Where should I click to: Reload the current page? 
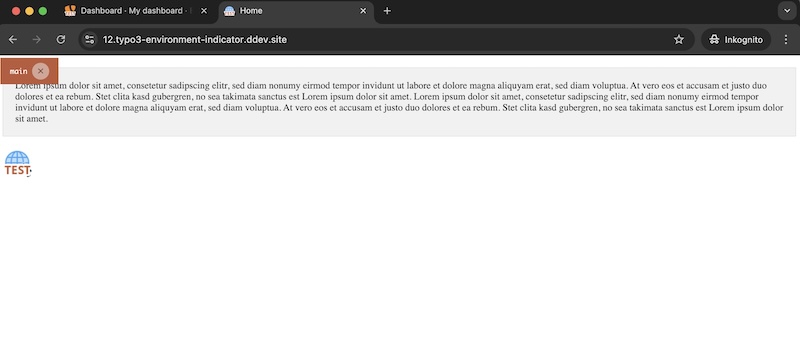coord(61,39)
